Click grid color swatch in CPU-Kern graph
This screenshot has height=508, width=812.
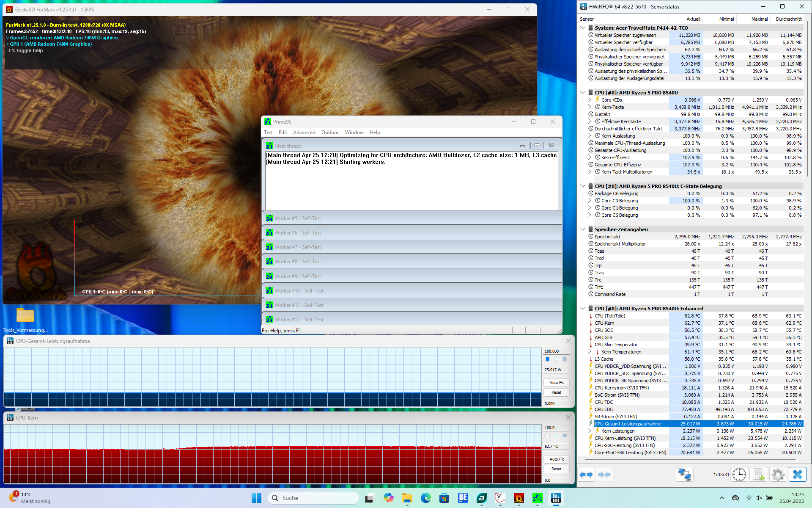(564, 436)
